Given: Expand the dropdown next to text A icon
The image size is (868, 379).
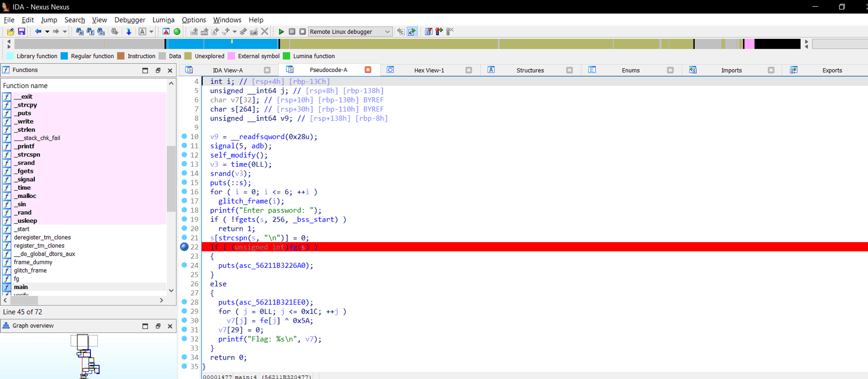Looking at the screenshot, I should pyautogui.click(x=151, y=32).
